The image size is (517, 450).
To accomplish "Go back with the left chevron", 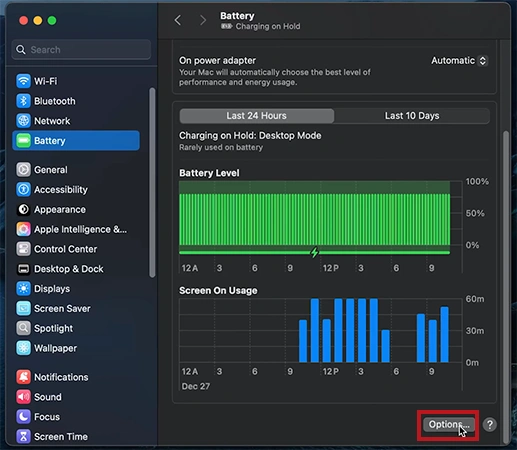I will [178, 20].
